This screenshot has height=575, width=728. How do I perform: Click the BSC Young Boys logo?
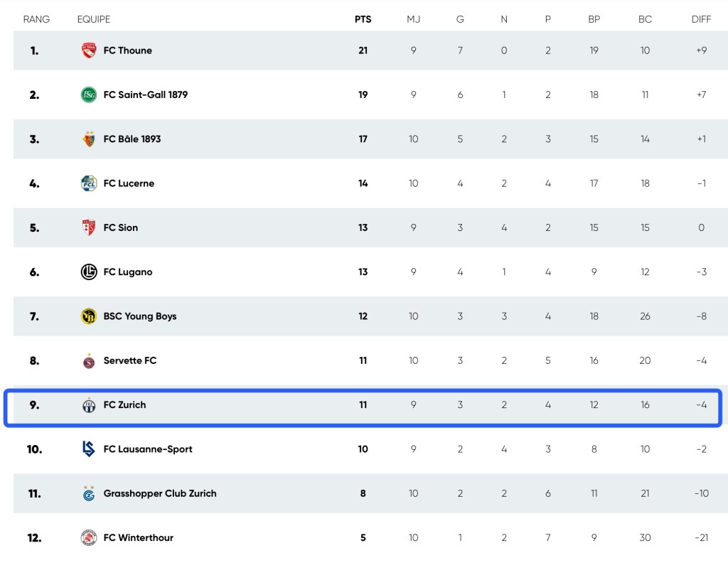pos(88,316)
